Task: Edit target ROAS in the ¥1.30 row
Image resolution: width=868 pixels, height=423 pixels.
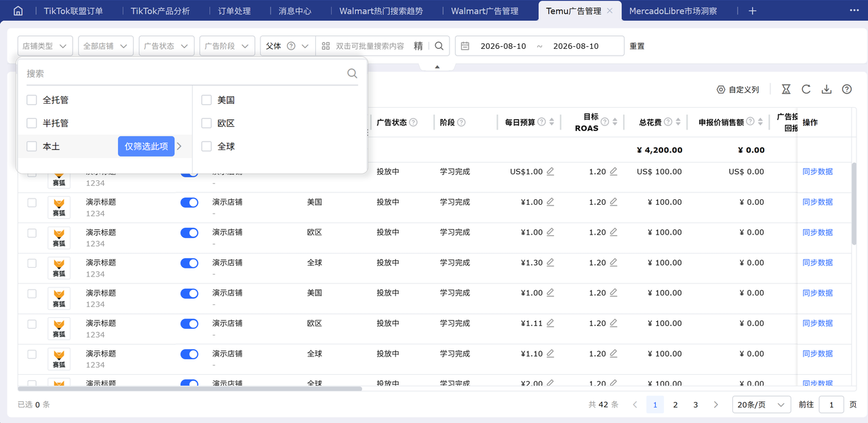Action: [x=613, y=262]
